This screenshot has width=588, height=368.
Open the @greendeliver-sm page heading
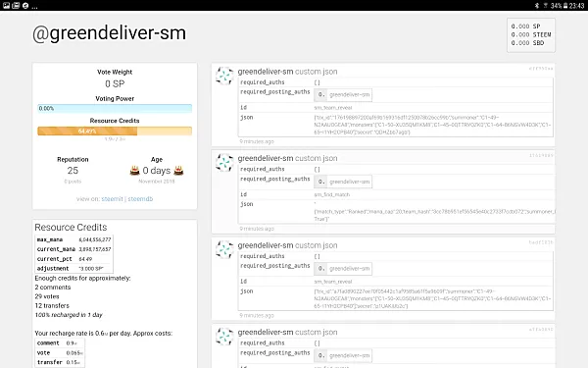point(109,33)
